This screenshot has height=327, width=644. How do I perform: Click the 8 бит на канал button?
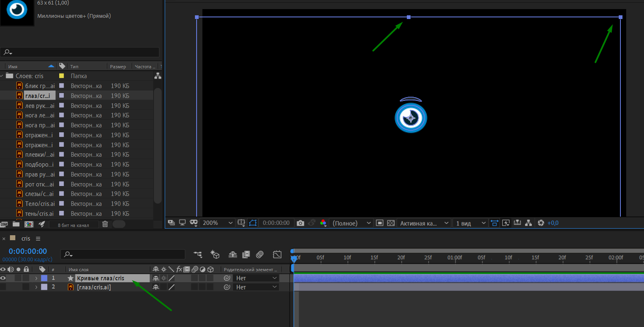click(74, 225)
